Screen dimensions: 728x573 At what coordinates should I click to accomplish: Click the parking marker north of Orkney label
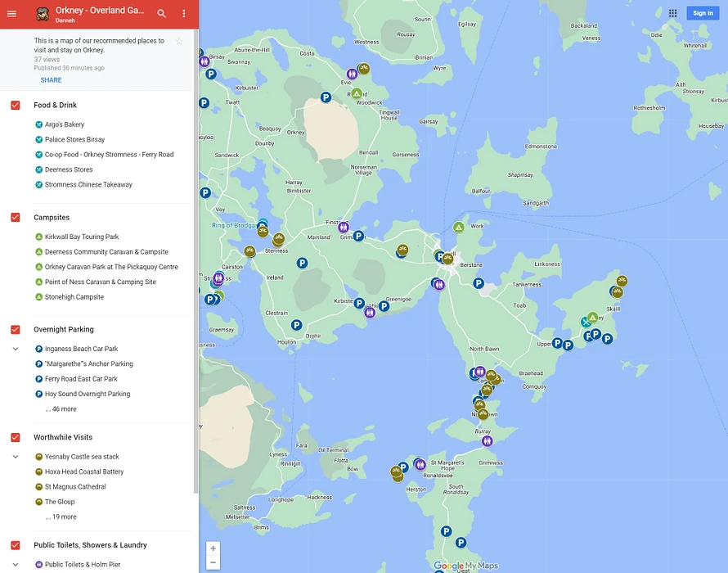(326, 97)
